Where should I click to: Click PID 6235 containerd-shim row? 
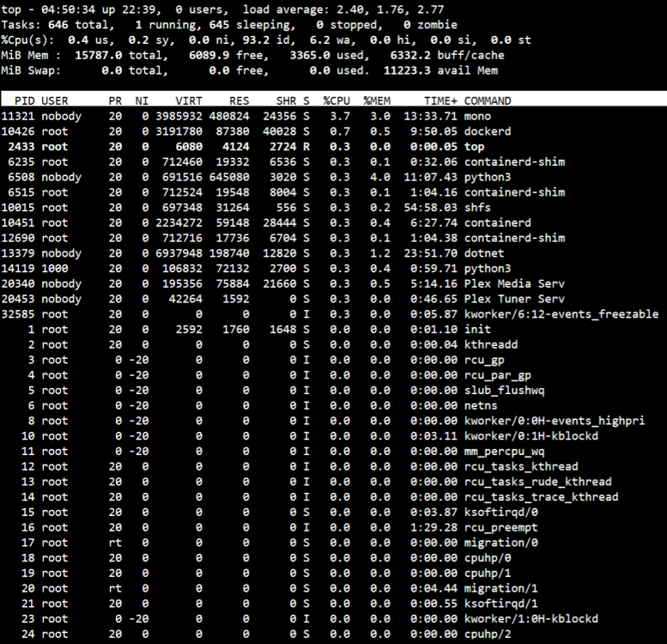[x=333, y=162]
